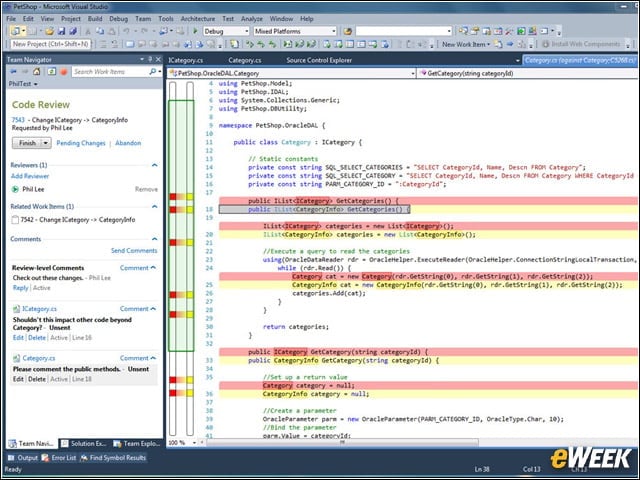
Task: Click the Pending Changes link
Action: (81, 143)
